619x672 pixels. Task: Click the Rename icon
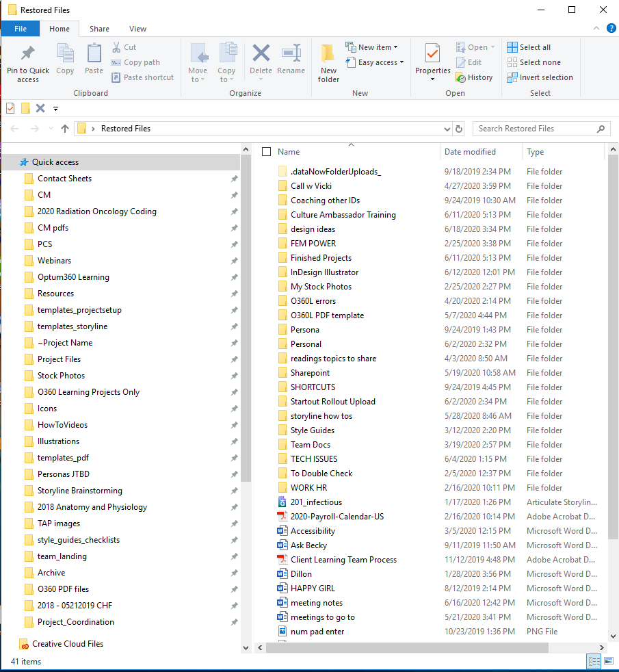point(291,62)
